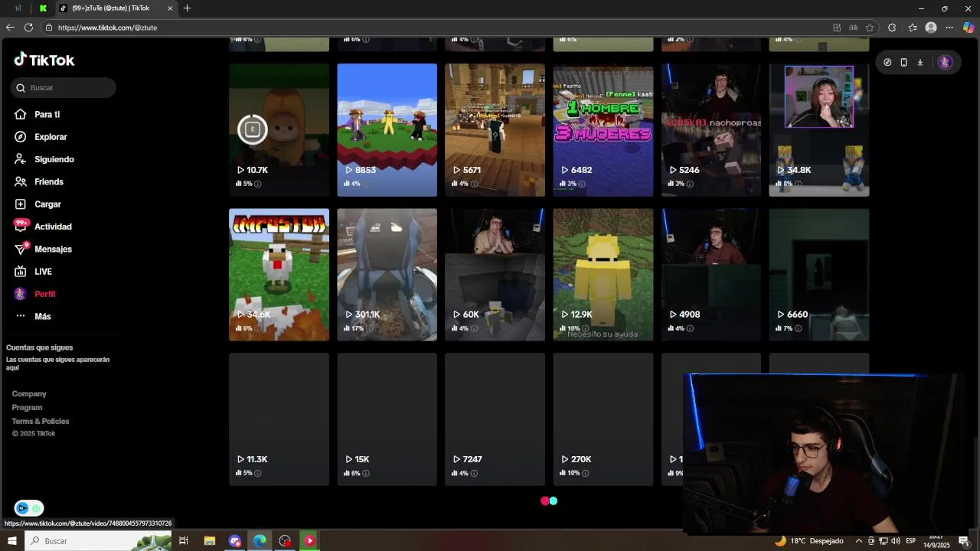Open the video with 4908 views

(x=711, y=275)
